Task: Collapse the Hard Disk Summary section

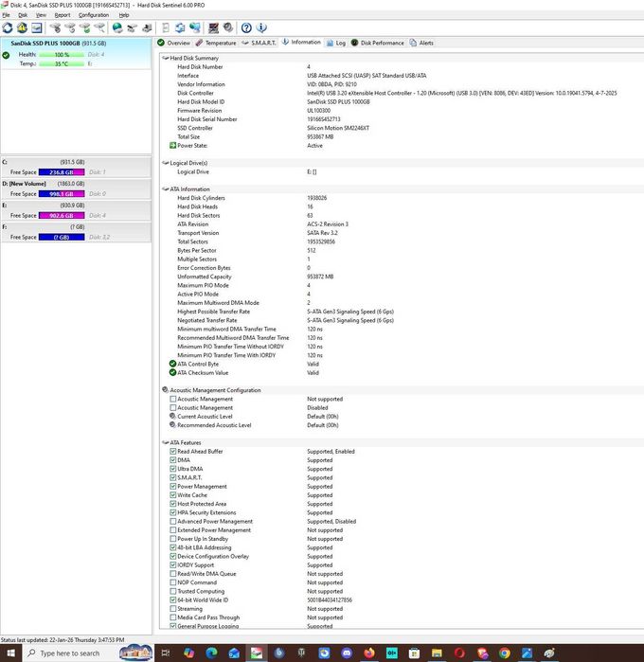Action: tap(165, 58)
